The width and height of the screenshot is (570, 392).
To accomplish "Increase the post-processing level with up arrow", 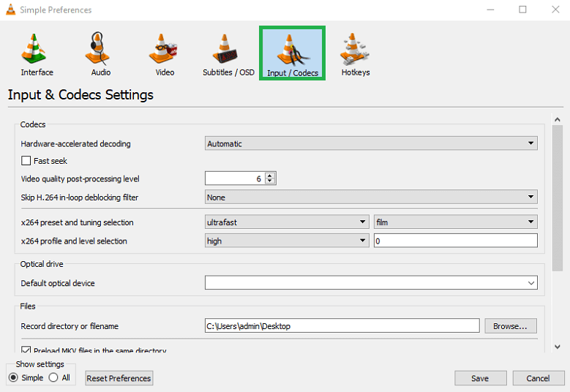I will (270, 176).
